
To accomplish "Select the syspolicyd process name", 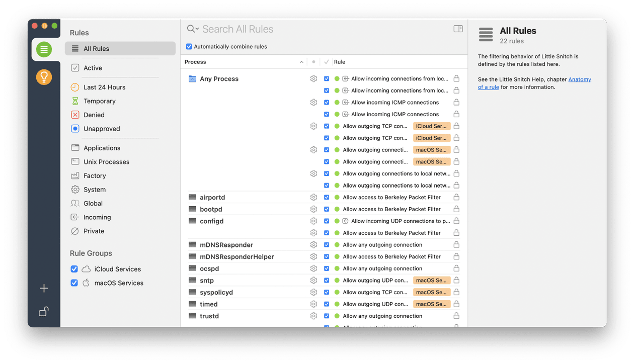I will (216, 293).
